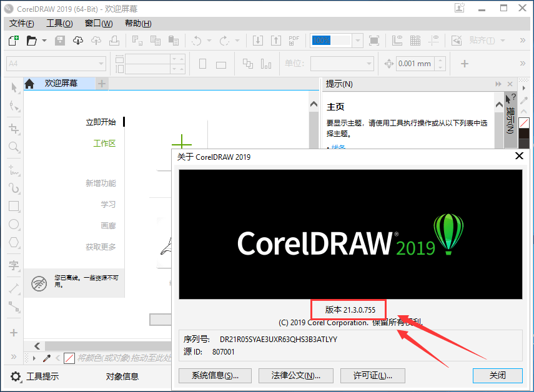Click the gear icon beside 工具提示
Screen dimensions: 534x392
(x=16, y=376)
